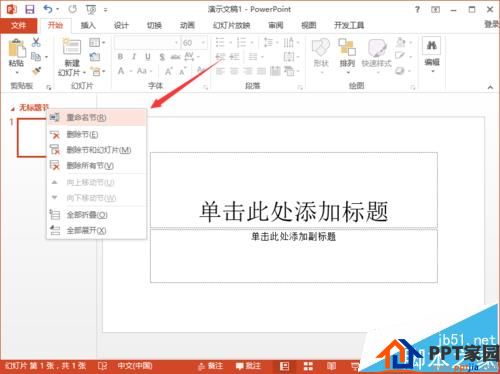Image resolution: width=500 pixels, height=374 pixels.
Task: Click the Shape Outline pen icon
Action: (401, 56)
